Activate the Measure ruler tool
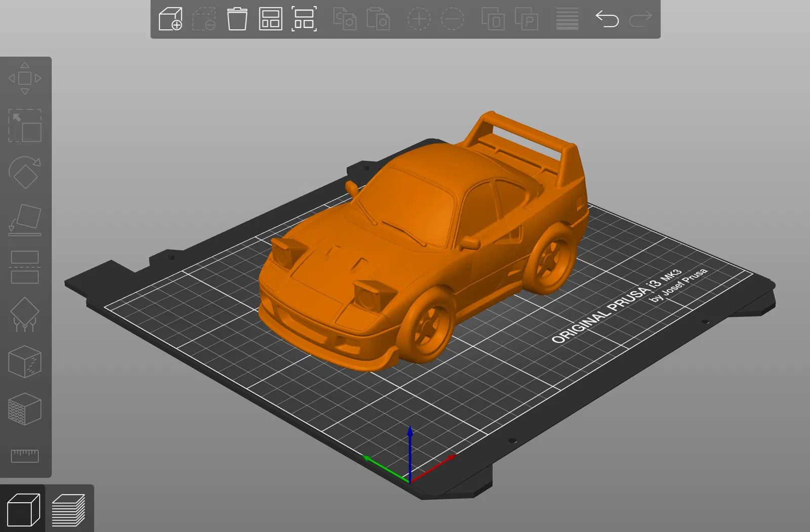Viewport: 810px width, 532px height. (x=25, y=456)
